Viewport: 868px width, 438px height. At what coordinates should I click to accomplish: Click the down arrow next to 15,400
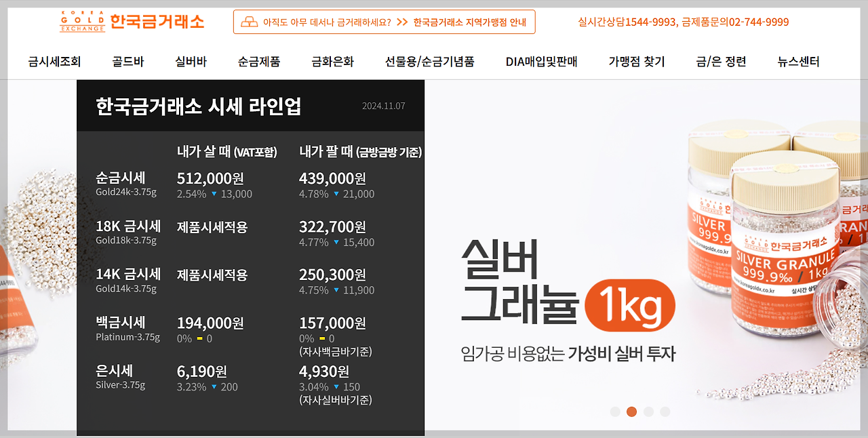pyautogui.click(x=336, y=242)
